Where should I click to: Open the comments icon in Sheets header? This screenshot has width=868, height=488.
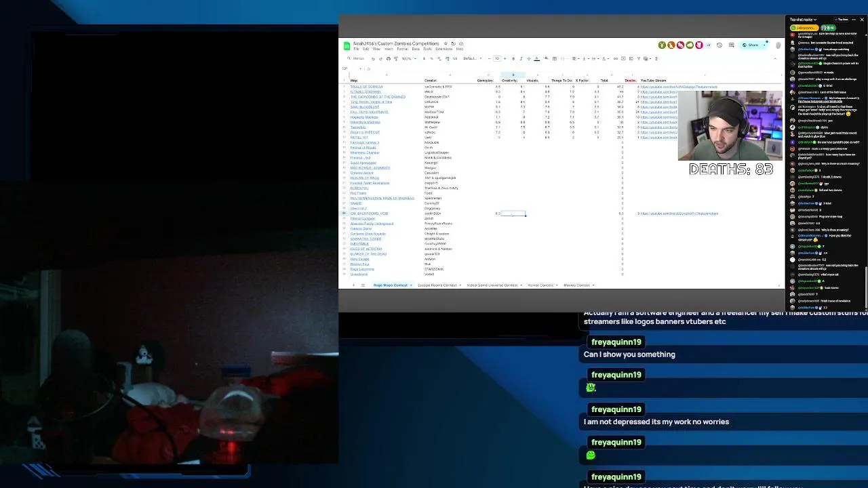[731, 45]
